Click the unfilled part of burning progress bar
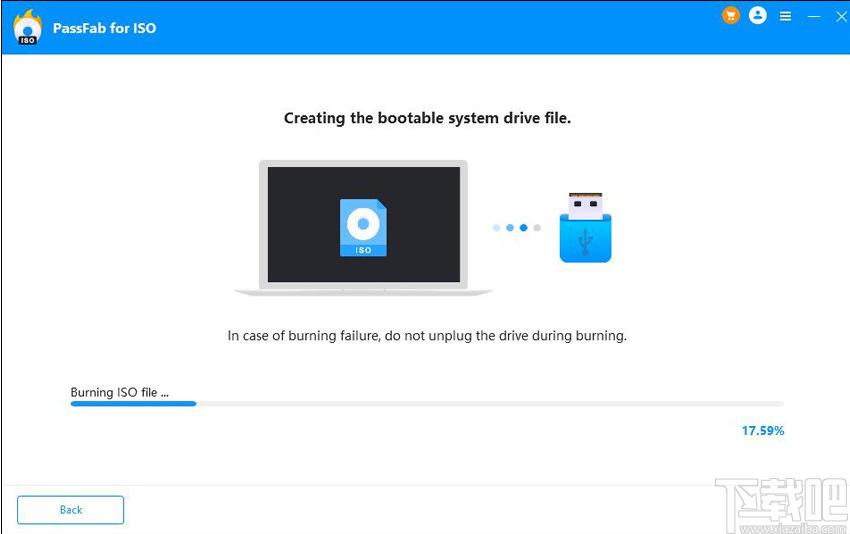 (x=490, y=404)
